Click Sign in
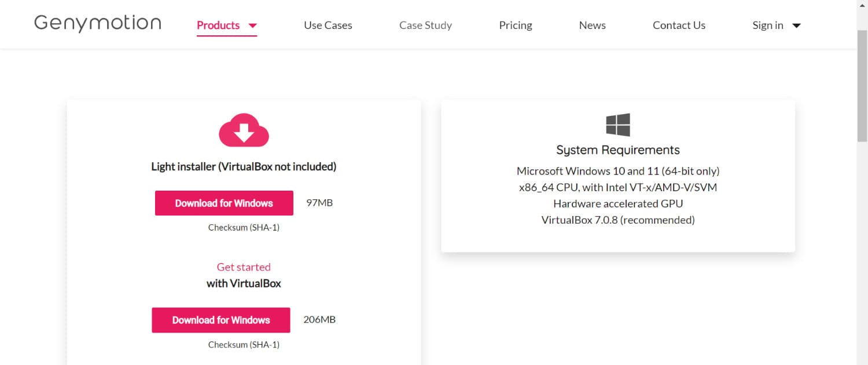The width and height of the screenshot is (868, 365). [x=768, y=25]
